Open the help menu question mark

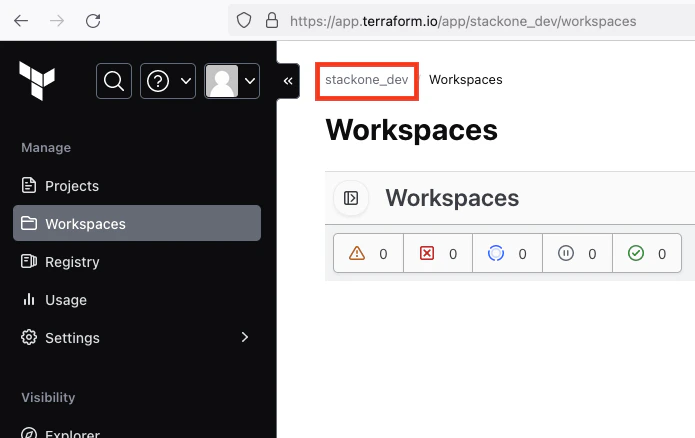(168, 81)
